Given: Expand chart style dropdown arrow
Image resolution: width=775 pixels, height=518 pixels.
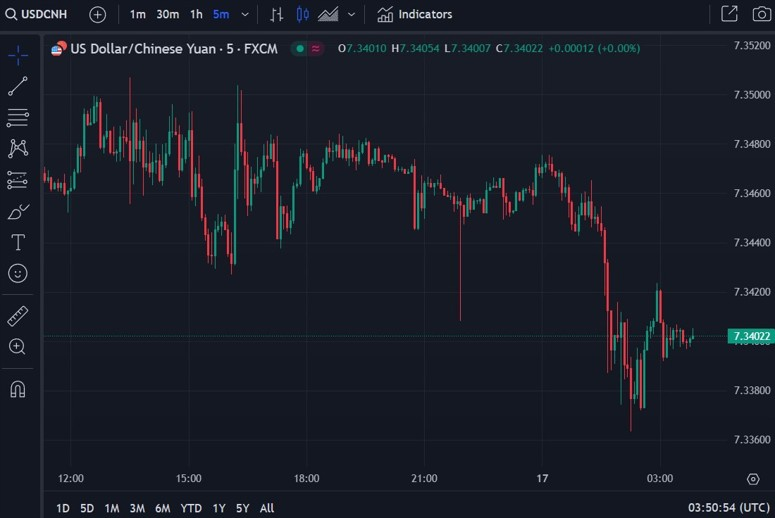Looking at the screenshot, I should tap(351, 14).
